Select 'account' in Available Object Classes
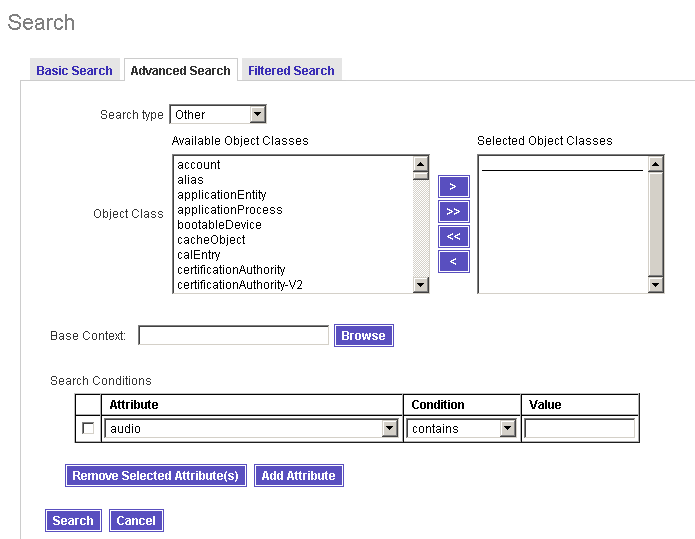 click(293, 164)
